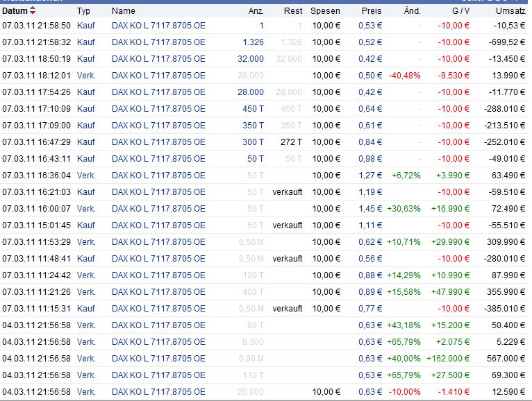
Task: Open quantity 32.000 link in 18:50:19 row
Action: (x=250, y=59)
